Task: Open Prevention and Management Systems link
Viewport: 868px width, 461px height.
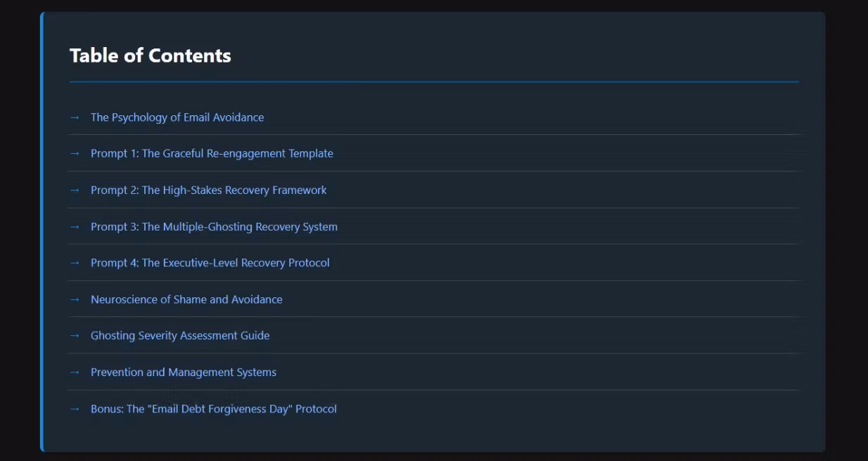Action: 184,372
